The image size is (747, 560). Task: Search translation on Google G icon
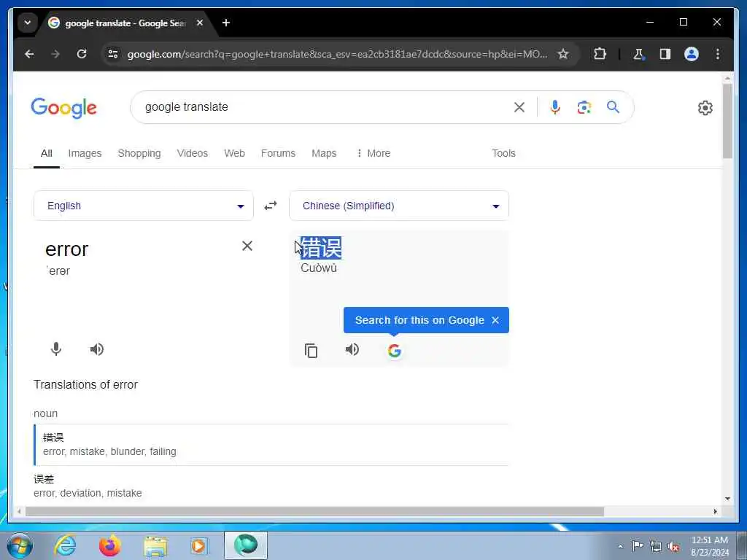click(x=394, y=351)
